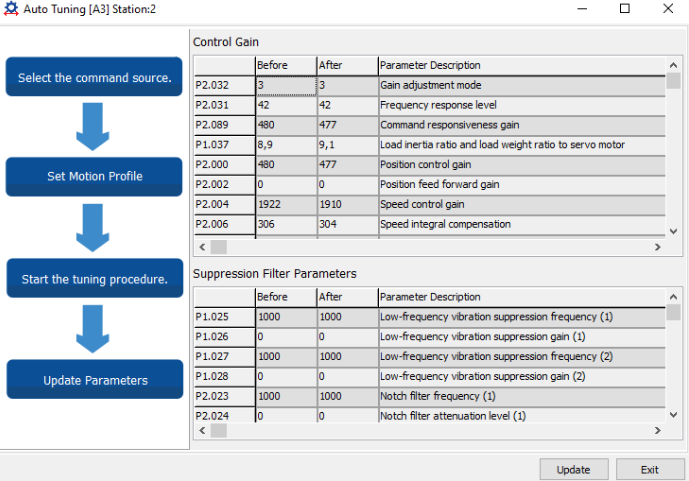The width and height of the screenshot is (689, 481).
Task: Click the Update button
Action: tap(573, 469)
